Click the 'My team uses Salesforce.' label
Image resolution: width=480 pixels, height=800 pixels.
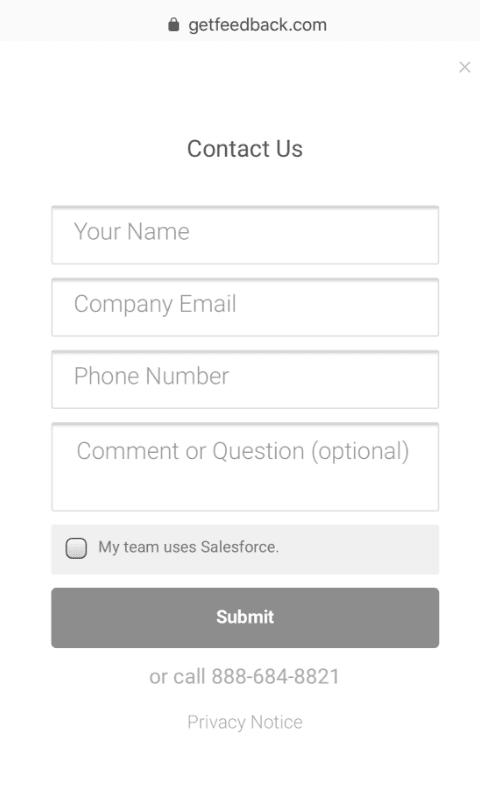[x=188, y=547]
